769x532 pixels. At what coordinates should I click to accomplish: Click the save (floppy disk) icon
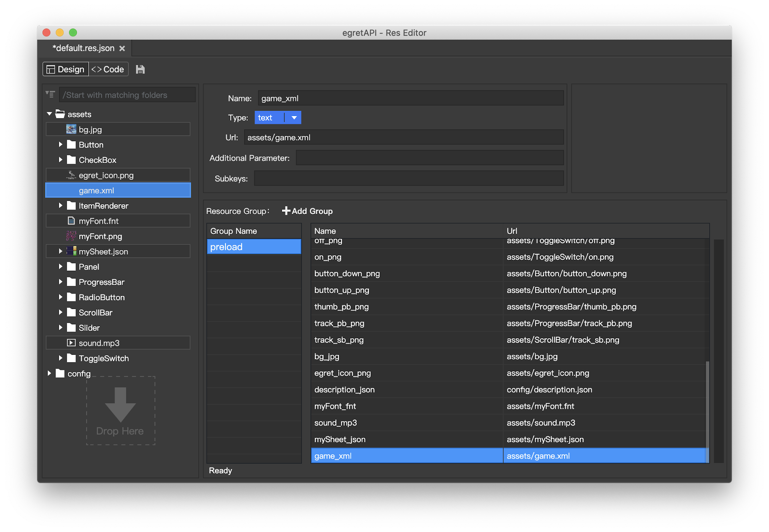click(x=140, y=69)
